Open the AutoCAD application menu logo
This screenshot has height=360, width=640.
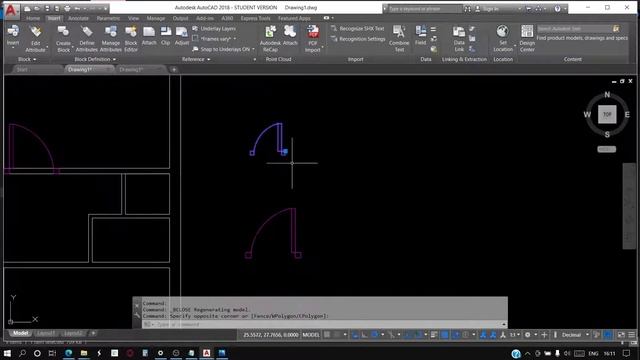(11, 10)
